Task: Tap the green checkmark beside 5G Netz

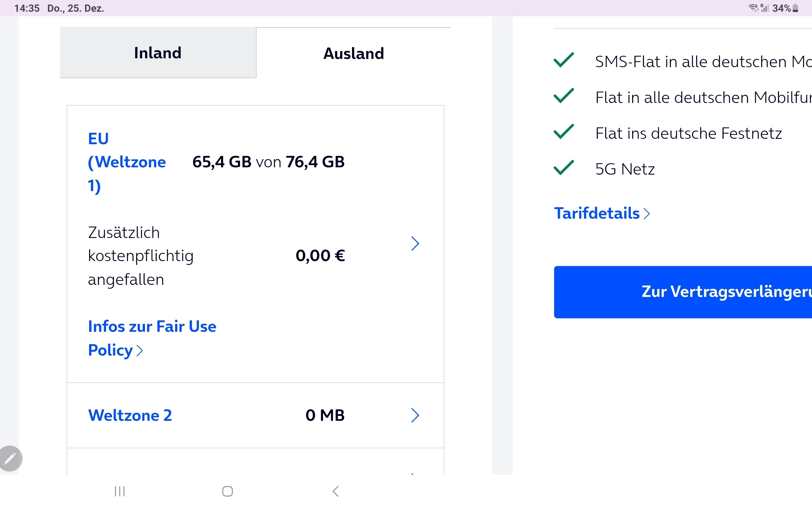Action: (563, 168)
